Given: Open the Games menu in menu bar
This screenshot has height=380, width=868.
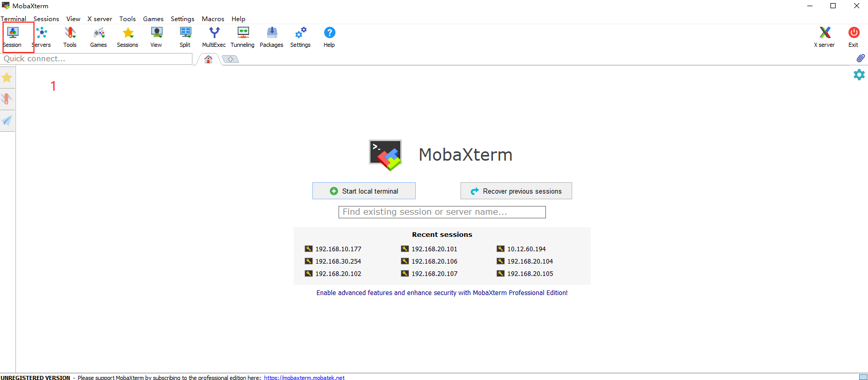Looking at the screenshot, I should pyautogui.click(x=153, y=19).
